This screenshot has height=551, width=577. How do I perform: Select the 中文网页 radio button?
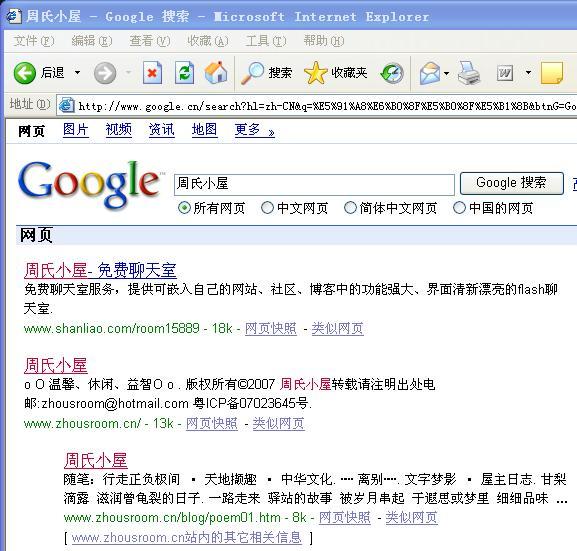[267, 208]
